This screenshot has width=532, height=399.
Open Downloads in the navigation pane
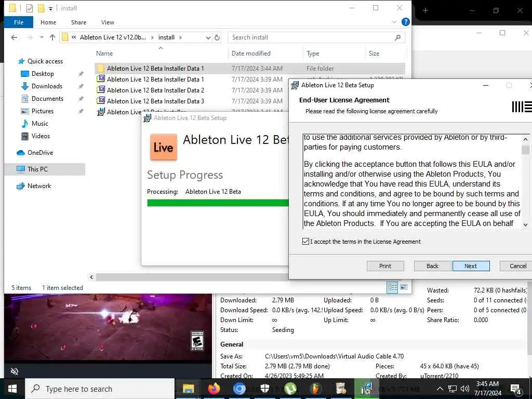pos(47,86)
